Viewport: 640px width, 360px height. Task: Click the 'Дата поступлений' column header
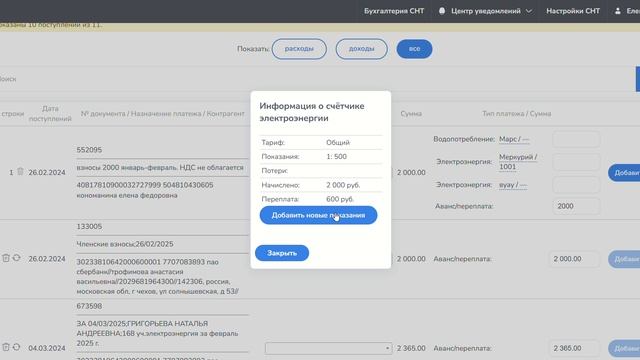(x=50, y=113)
